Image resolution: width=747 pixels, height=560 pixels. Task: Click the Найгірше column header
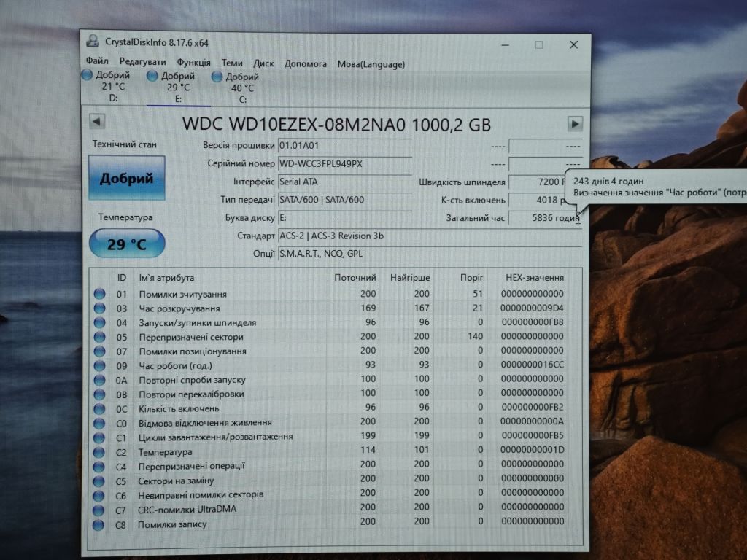[x=410, y=278]
